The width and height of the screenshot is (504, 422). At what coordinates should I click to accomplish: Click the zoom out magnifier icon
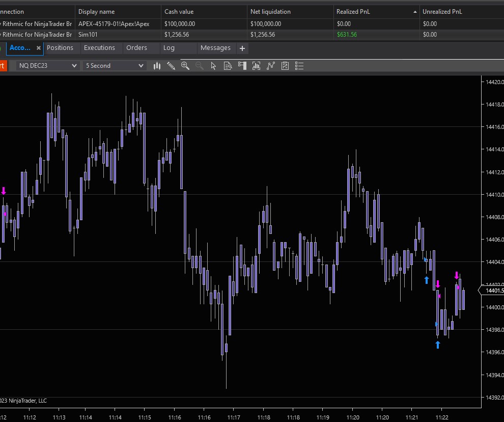click(200, 66)
